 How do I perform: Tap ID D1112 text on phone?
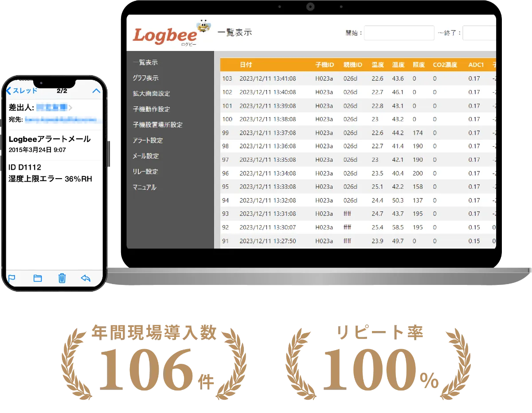[x=25, y=167]
